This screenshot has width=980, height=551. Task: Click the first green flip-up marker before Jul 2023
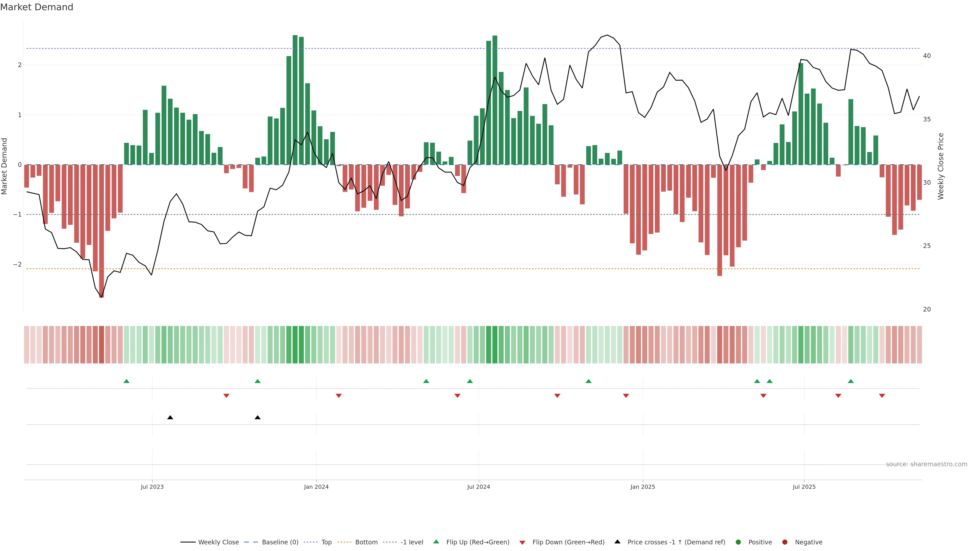pyautogui.click(x=127, y=381)
